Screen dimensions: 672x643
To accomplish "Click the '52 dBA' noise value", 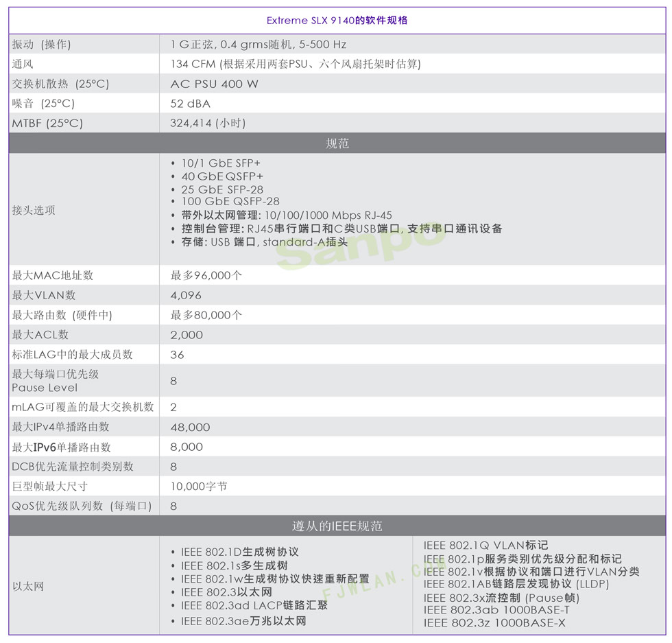I will point(191,104).
